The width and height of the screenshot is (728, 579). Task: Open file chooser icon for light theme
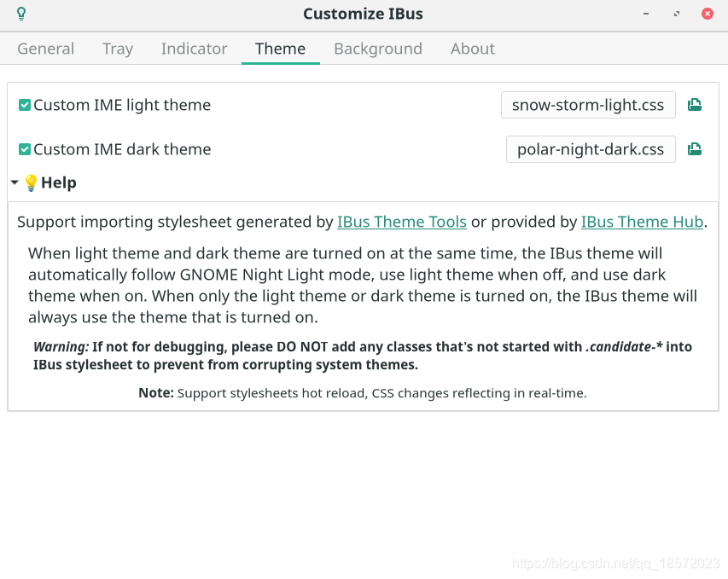coord(695,105)
